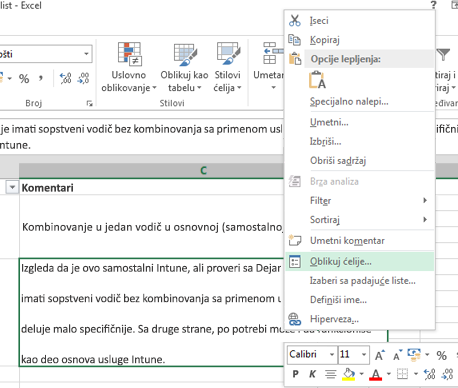
Task: Click percent style in mini toolbar
Action: (x=442, y=355)
